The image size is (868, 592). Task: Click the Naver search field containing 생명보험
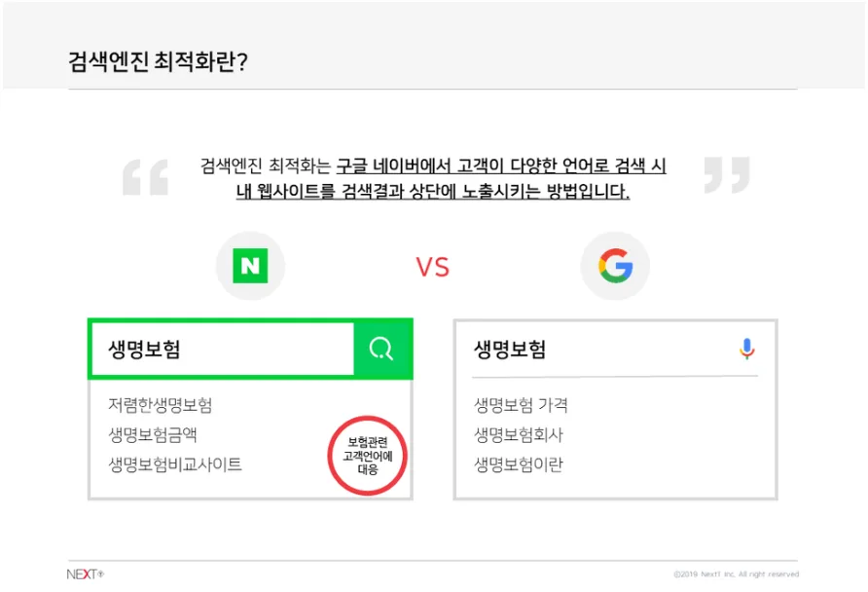click(221, 350)
